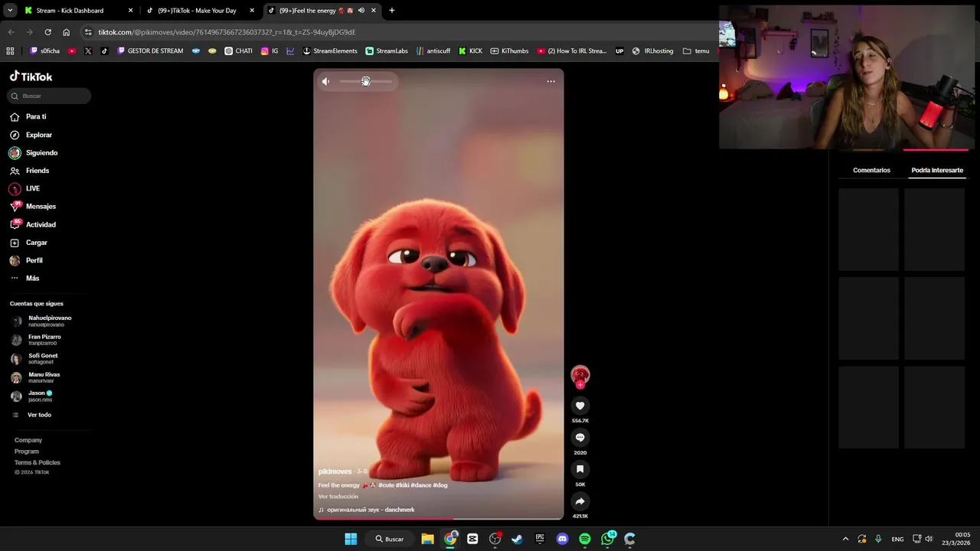980x551 pixels.
Task: Click the TikTok logo in the sidebar
Action: pyautogui.click(x=31, y=77)
